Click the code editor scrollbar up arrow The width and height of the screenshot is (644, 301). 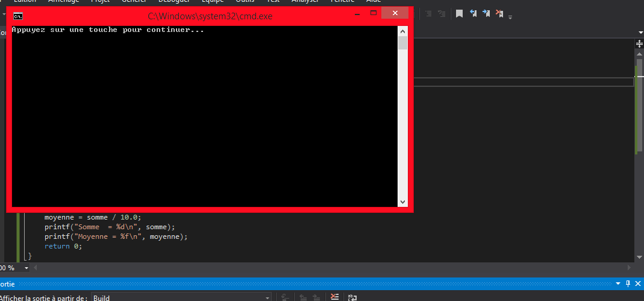point(640,54)
